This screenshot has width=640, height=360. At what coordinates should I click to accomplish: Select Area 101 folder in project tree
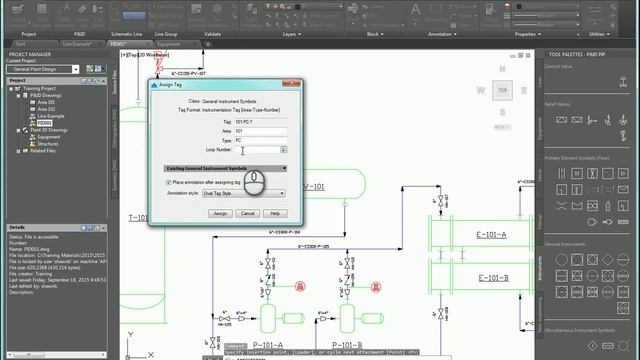[x=46, y=102]
